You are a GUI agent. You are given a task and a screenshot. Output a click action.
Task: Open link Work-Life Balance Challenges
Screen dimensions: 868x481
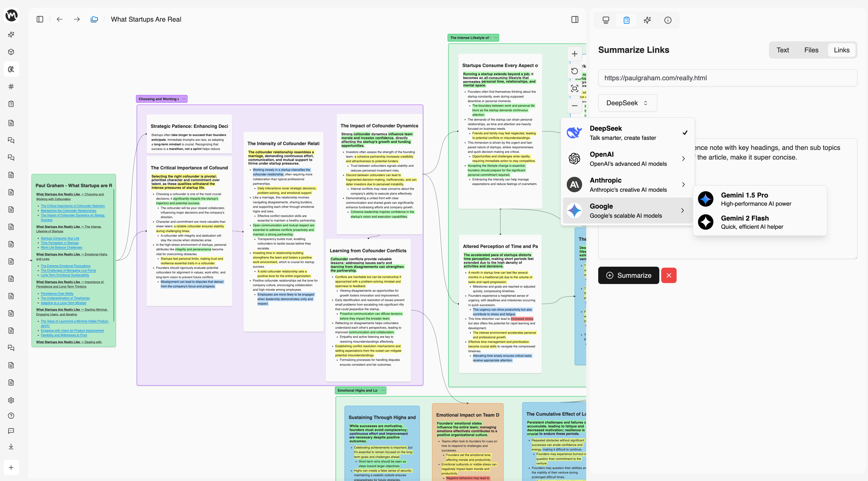[x=61, y=247]
